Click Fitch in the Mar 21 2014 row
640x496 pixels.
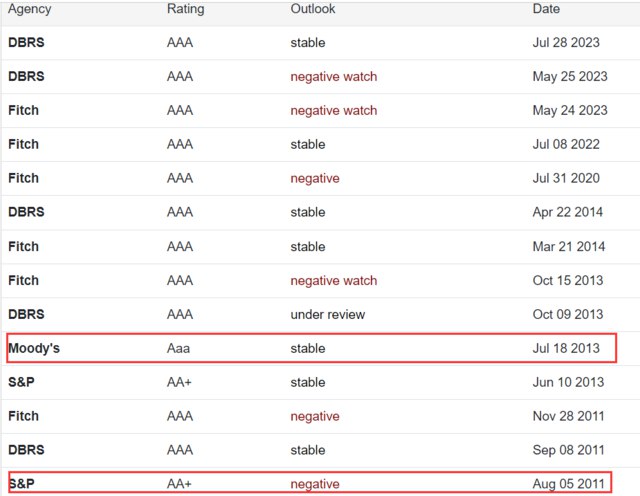[23, 246]
